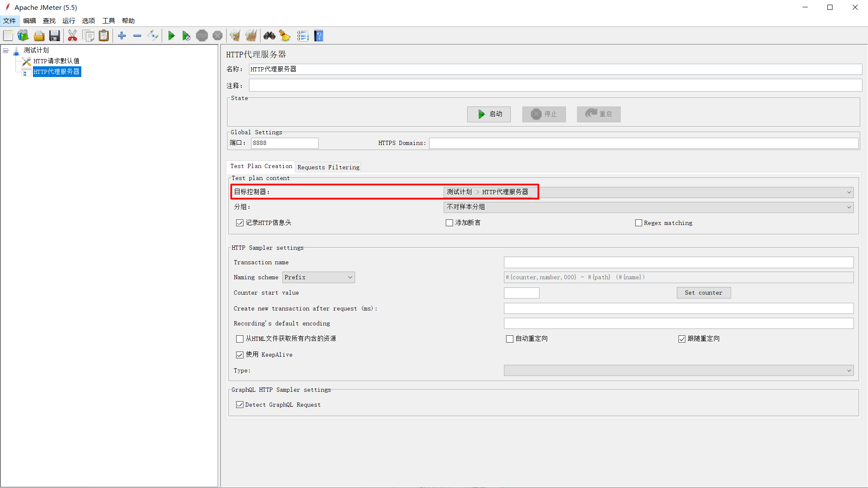Click the HTTP Request Defaults wrench icon

coord(27,61)
